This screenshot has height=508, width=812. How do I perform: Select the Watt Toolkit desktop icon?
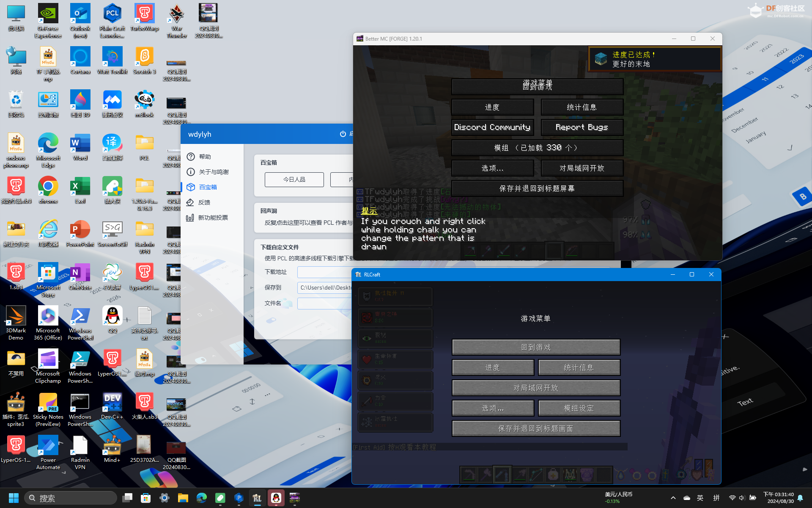coord(112,61)
